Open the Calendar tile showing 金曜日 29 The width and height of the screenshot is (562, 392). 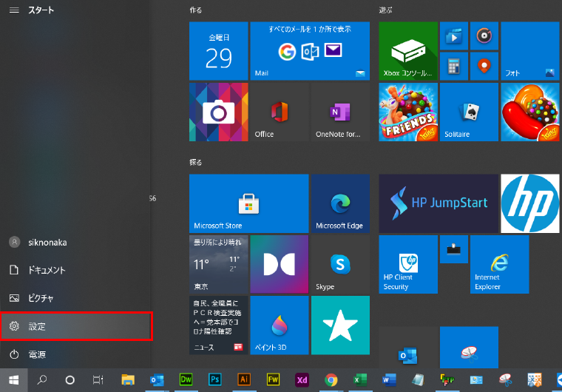[x=219, y=51]
